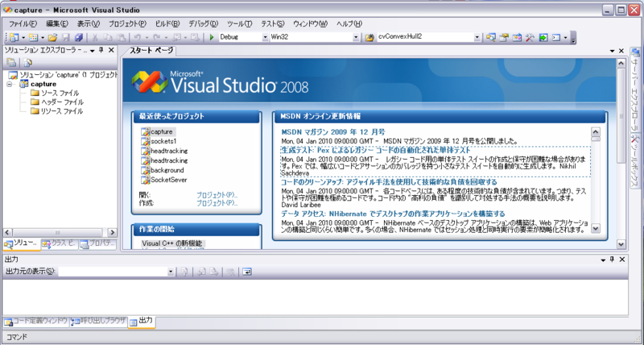Screen dimensions: 644x345
Task: Open the ツール(T) menu
Action: click(239, 23)
